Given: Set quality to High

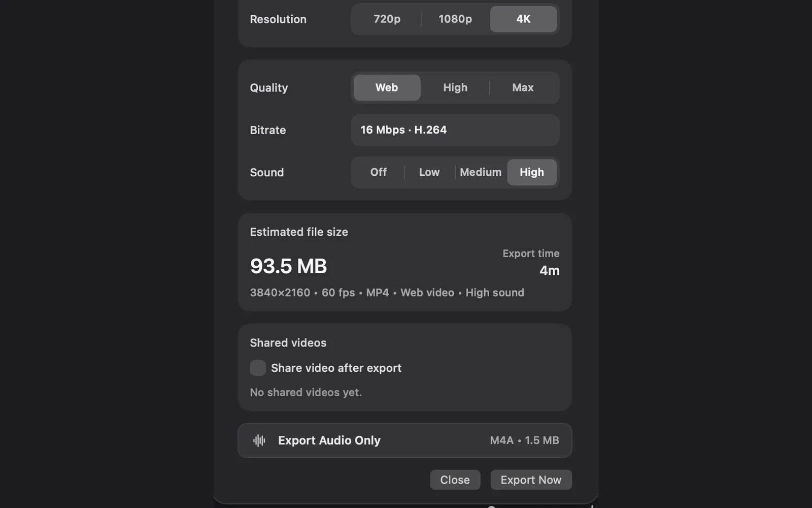Looking at the screenshot, I should click(455, 87).
